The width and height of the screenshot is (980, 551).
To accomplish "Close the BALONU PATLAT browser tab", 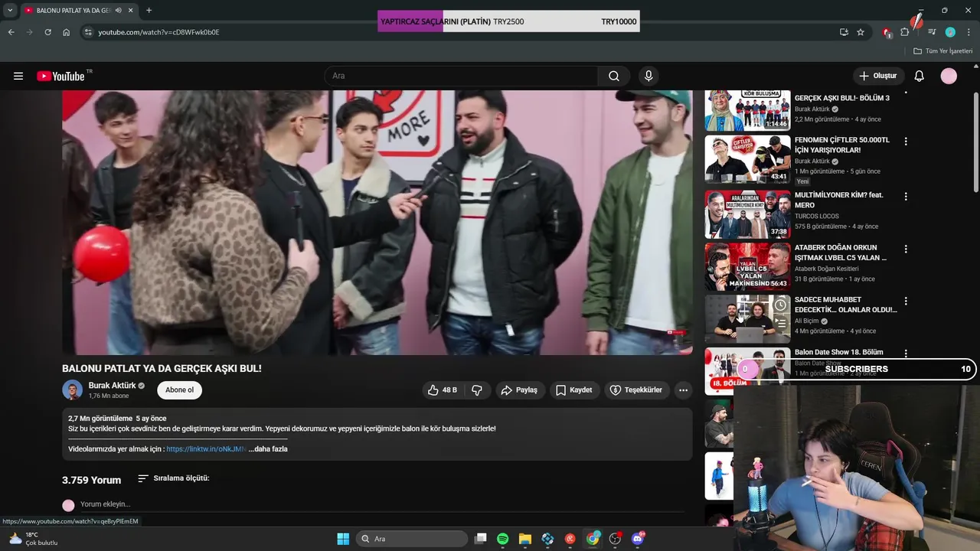I will [132, 11].
